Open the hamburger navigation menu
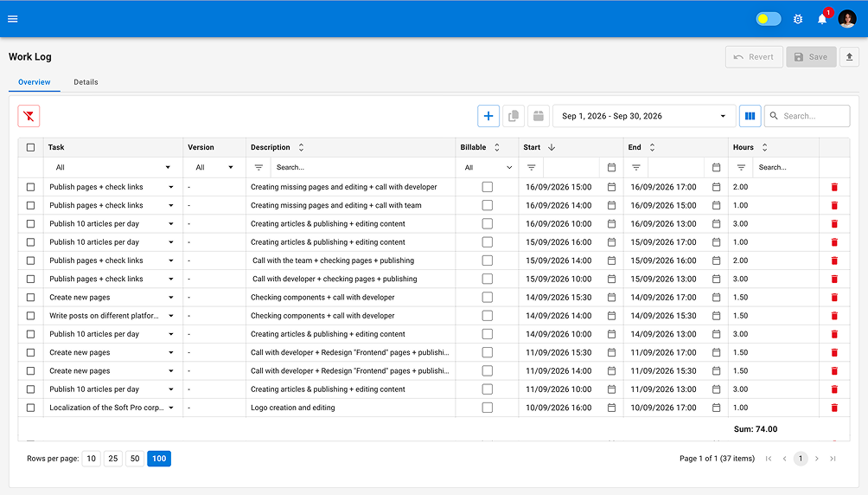This screenshot has height=495, width=868. (13, 19)
